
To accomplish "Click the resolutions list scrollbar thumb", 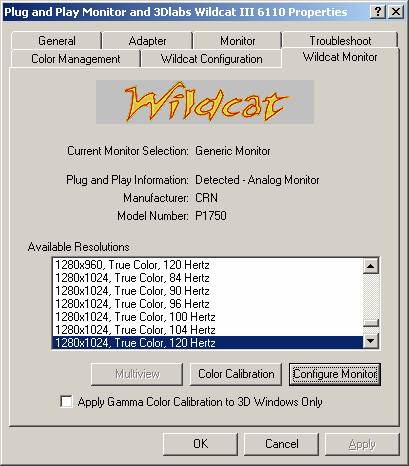I will tap(371, 323).
